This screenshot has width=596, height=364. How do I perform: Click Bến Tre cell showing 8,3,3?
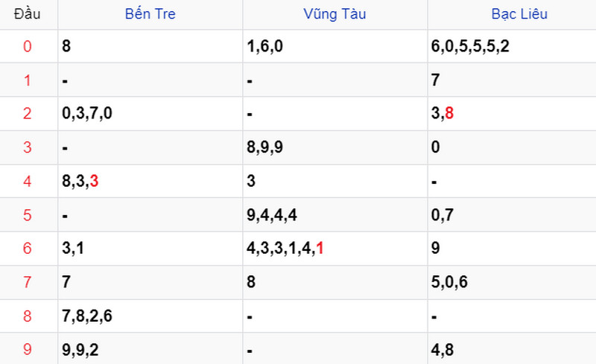pos(81,181)
